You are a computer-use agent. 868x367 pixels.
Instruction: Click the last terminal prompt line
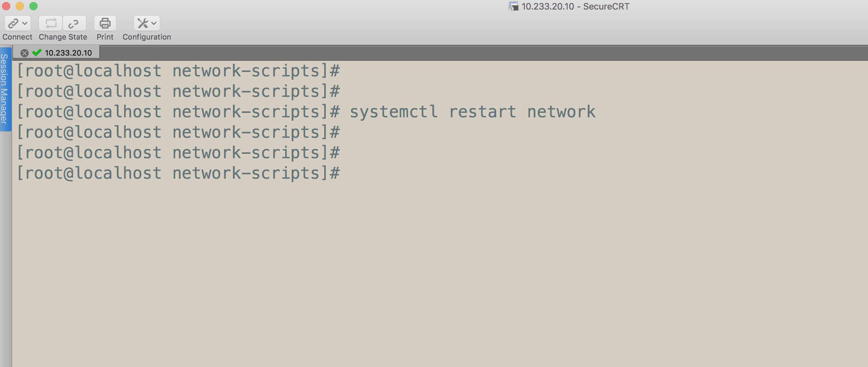(178, 173)
